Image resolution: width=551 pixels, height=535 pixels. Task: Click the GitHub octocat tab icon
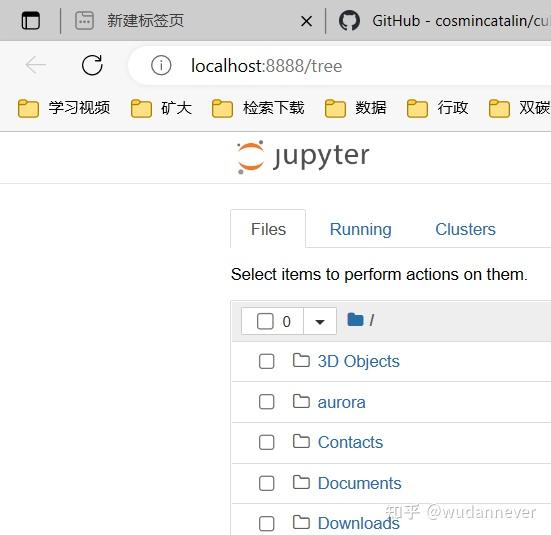349,20
